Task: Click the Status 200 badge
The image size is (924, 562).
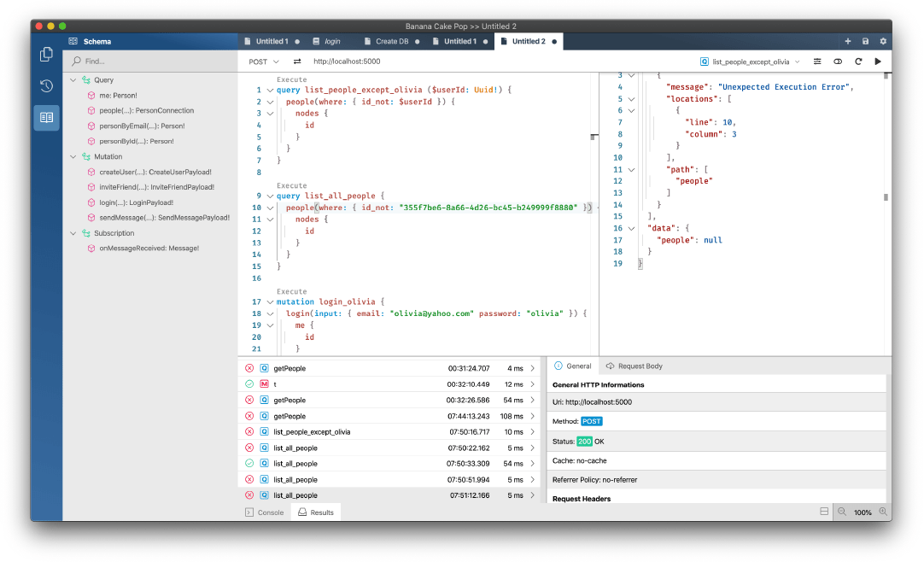Action: [x=585, y=442]
